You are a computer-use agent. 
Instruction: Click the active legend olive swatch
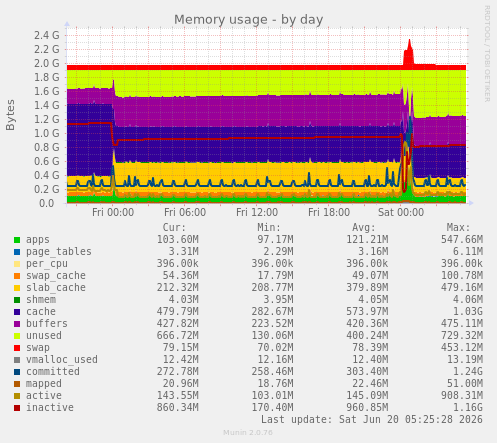click(17, 396)
